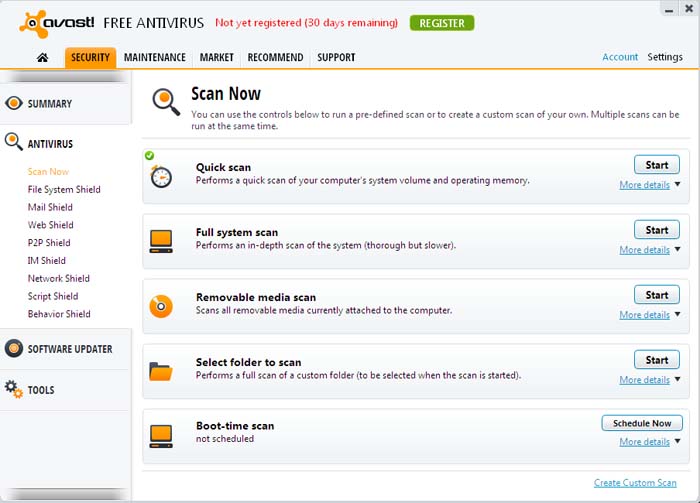The height and width of the screenshot is (503, 700).
Task: Open the Support tab
Action: point(336,58)
